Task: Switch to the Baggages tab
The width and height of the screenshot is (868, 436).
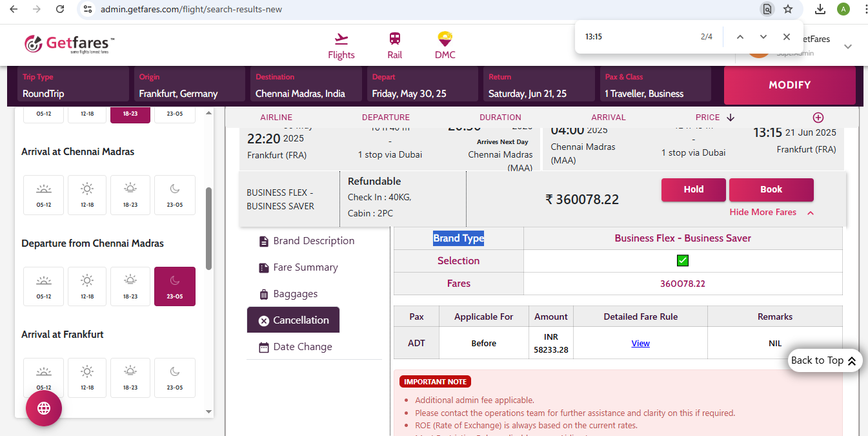Action: (295, 294)
